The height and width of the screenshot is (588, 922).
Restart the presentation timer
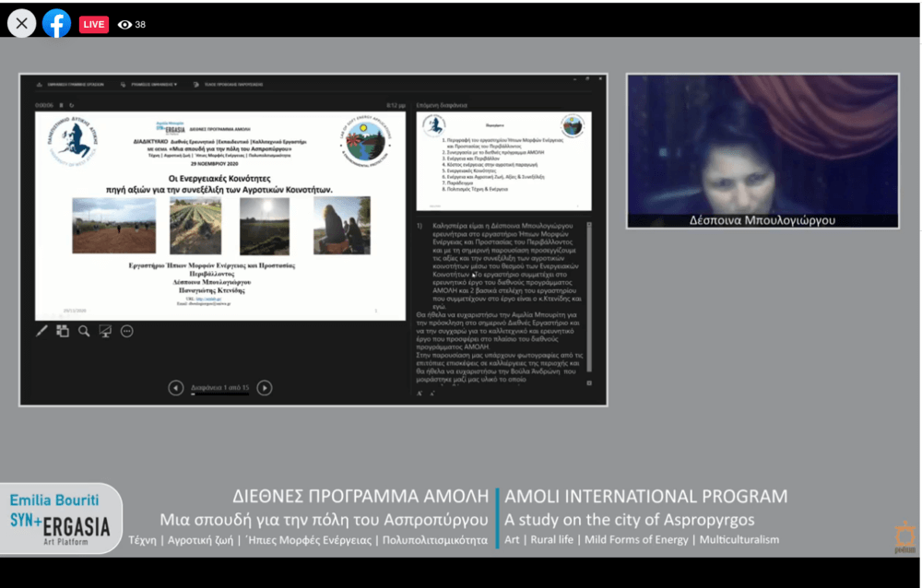tap(72, 105)
